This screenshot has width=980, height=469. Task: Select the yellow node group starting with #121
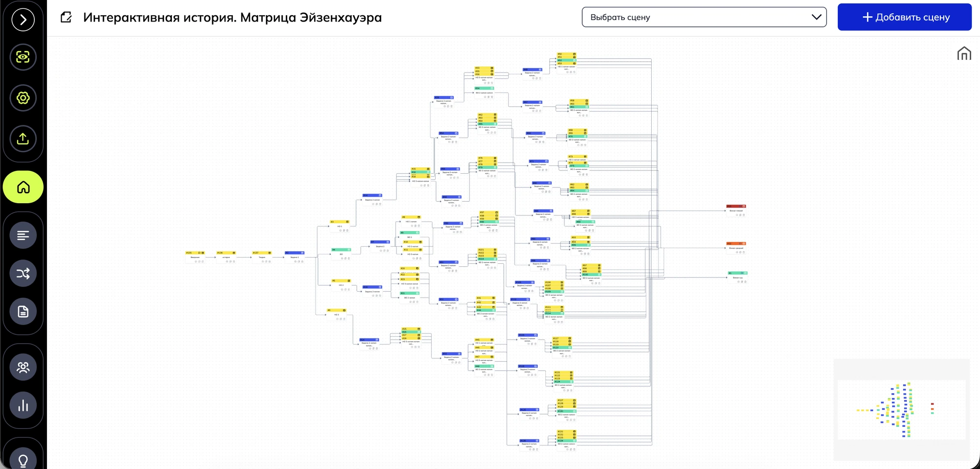pyautogui.click(x=563, y=380)
